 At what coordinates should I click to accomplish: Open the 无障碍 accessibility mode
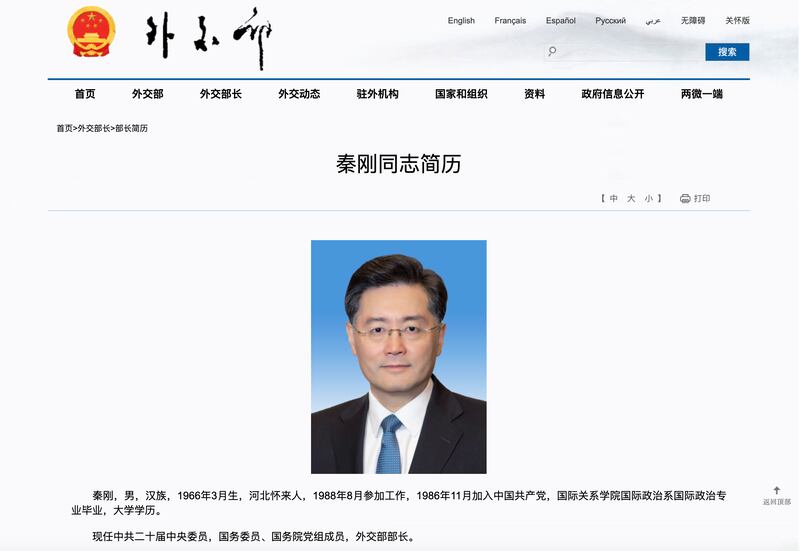(x=693, y=21)
